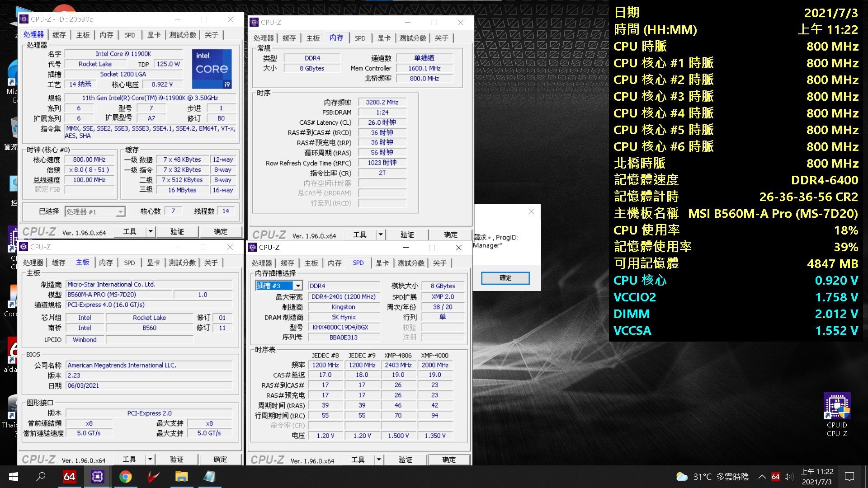Open notepad-like taskbar app icon
The height and width of the screenshot is (488, 868).
209,477
